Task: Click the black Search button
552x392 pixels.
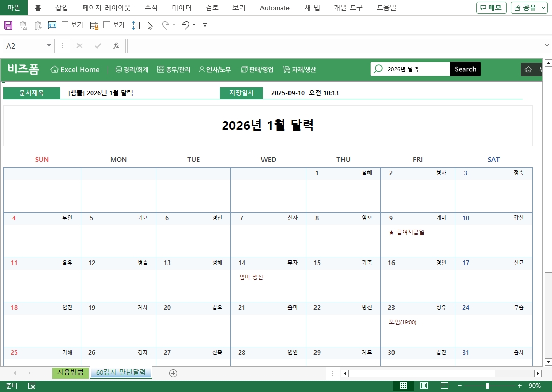Action: click(465, 69)
